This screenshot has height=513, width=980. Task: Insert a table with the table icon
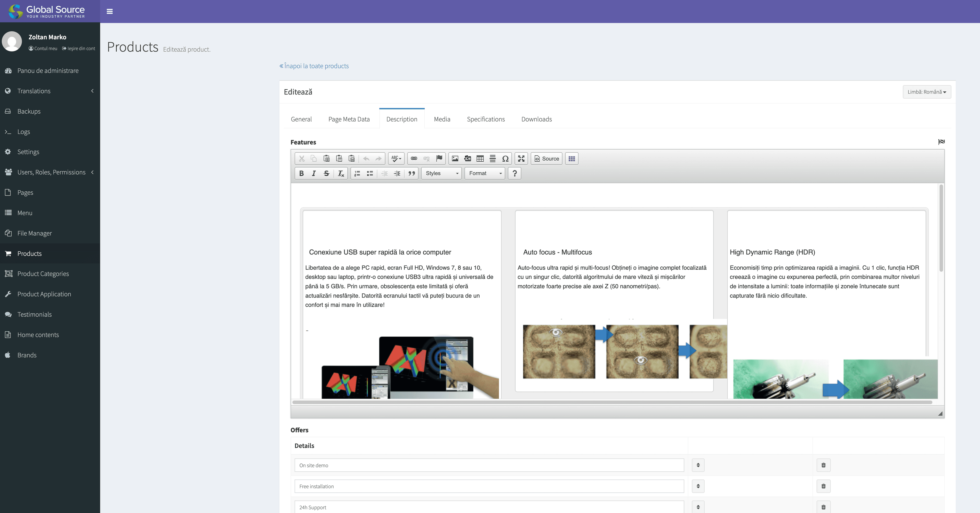(480, 159)
